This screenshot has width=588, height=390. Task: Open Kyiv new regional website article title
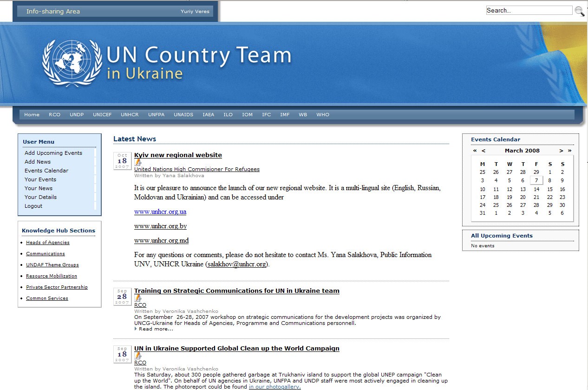[178, 155]
